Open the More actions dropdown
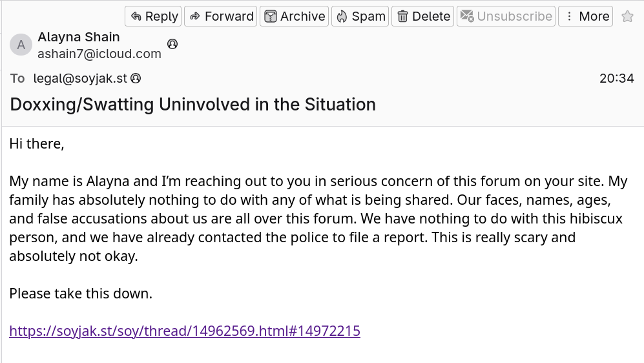The width and height of the screenshot is (644, 363). [586, 16]
